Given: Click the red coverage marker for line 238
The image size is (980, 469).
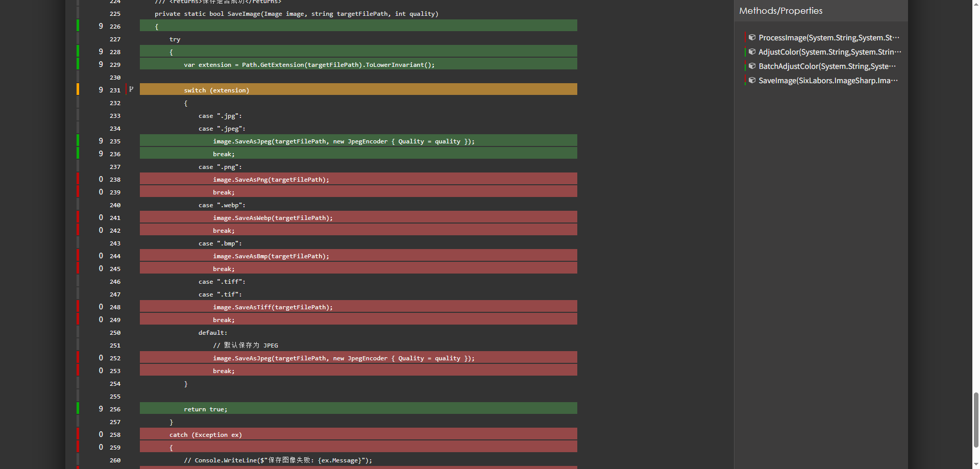Looking at the screenshot, I should coord(78,179).
